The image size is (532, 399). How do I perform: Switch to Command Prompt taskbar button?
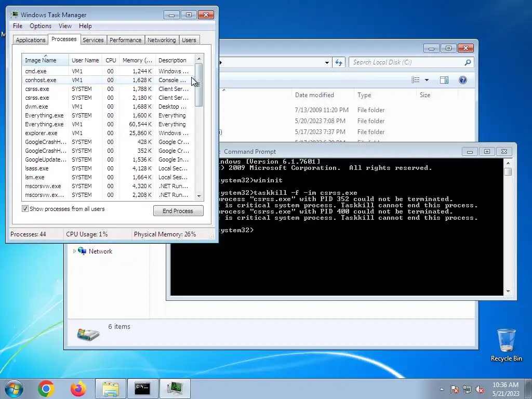(x=142, y=389)
